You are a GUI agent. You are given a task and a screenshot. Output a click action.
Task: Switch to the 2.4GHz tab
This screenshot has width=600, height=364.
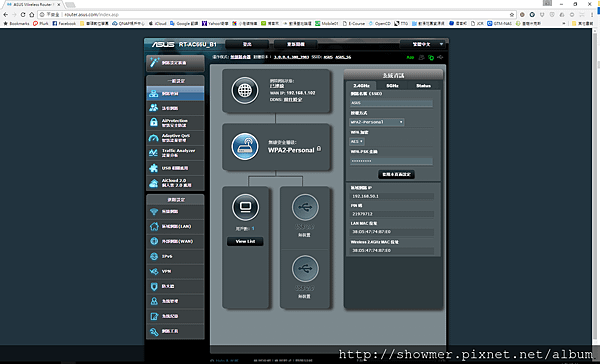click(x=361, y=86)
